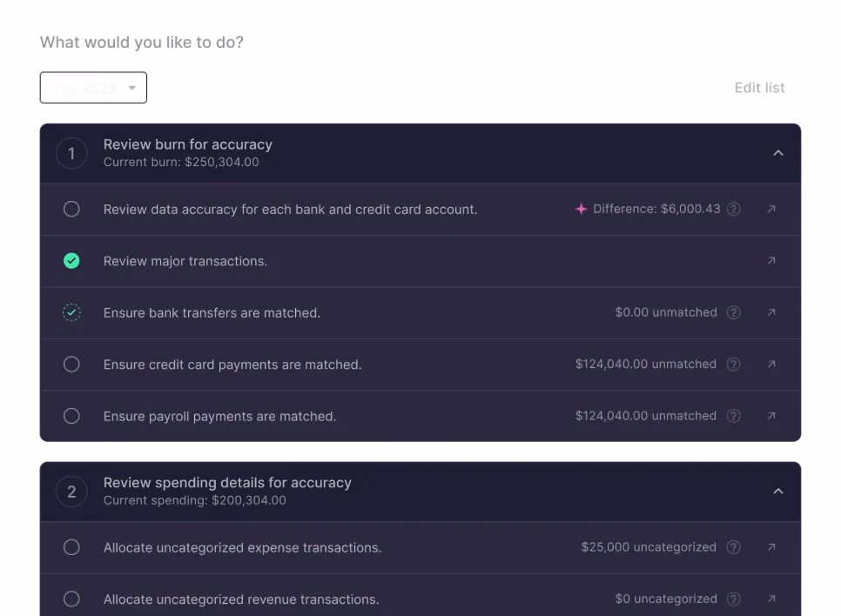Open arrow icon for bank account data accuracy
The image size is (841, 616).
pyautogui.click(x=770, y=209)
